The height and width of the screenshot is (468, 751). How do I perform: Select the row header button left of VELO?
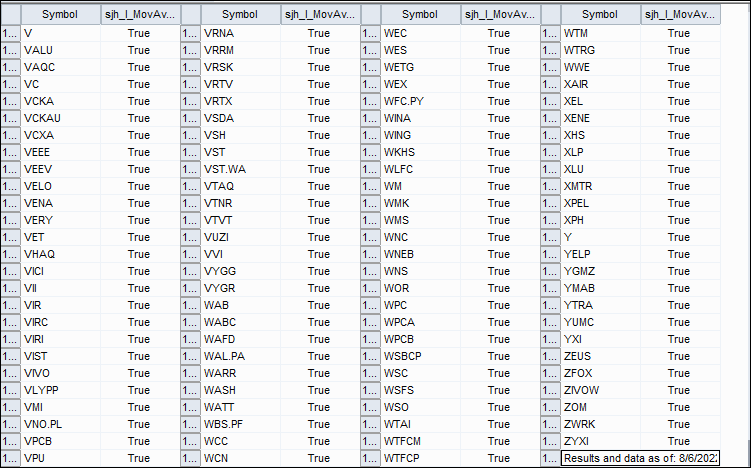coord(11,186)
